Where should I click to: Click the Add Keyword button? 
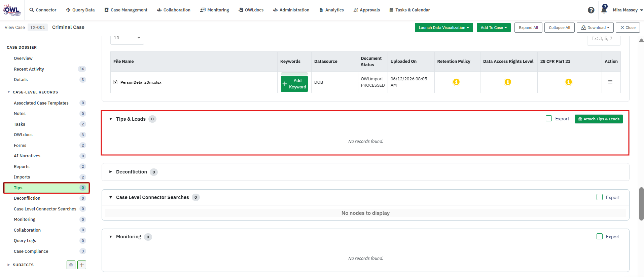click(x=294, y=84)
